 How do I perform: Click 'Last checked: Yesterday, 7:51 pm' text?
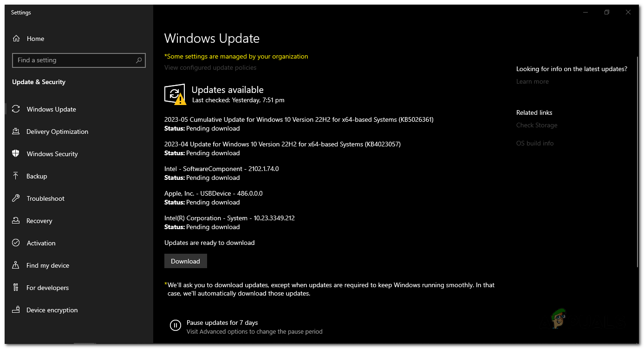(238, 100)
